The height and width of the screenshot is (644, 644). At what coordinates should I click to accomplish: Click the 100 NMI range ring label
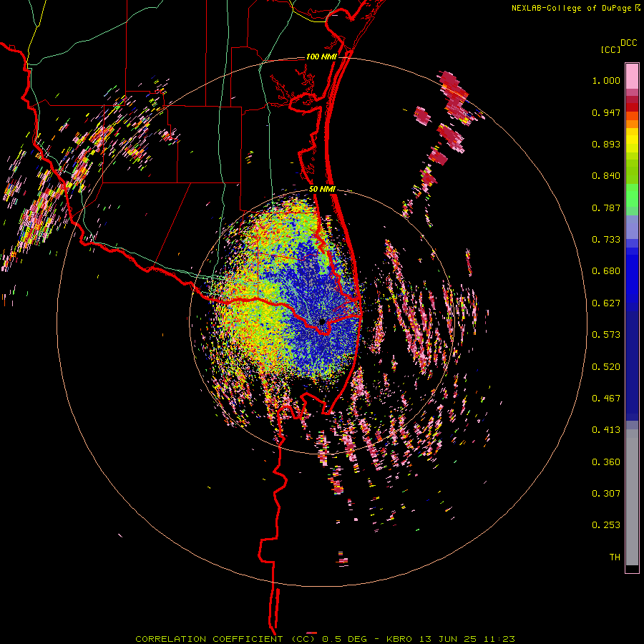[321, 57]
